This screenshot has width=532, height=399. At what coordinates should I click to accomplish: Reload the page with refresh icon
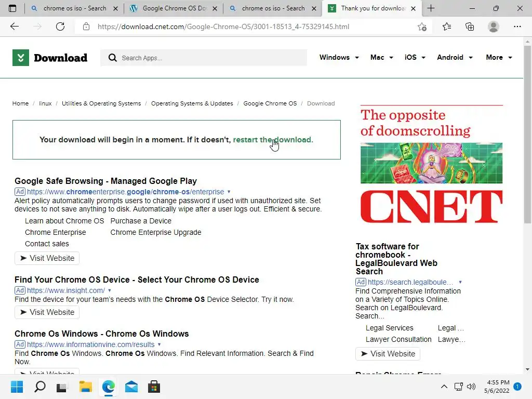(60, 26)
